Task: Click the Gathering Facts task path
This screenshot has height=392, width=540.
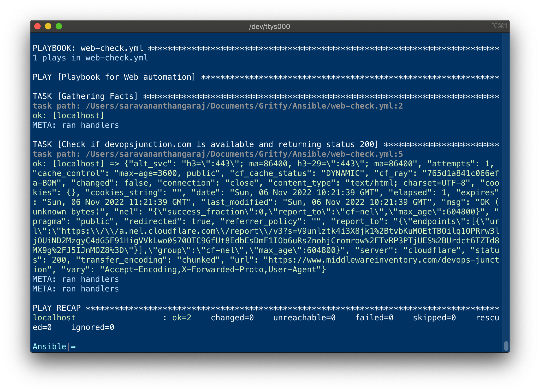Action: (x=218, y=106)
